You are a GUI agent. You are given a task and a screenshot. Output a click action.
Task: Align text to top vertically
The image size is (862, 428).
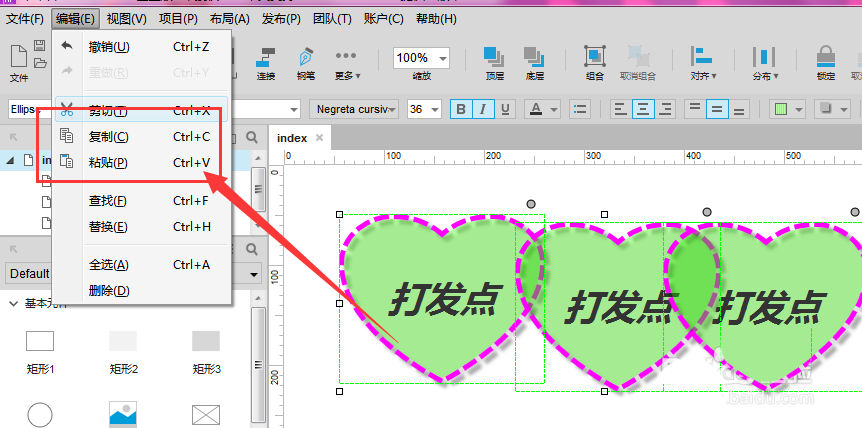695,109
